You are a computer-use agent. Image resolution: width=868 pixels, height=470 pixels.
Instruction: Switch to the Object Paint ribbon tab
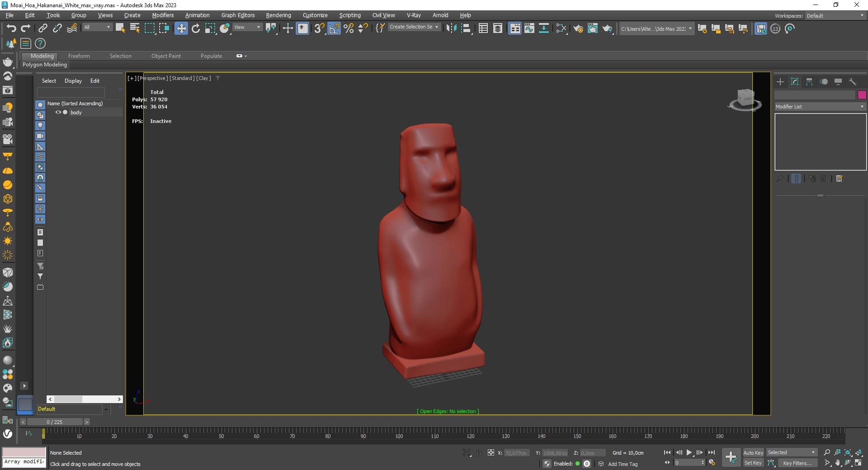coord(166,56)
